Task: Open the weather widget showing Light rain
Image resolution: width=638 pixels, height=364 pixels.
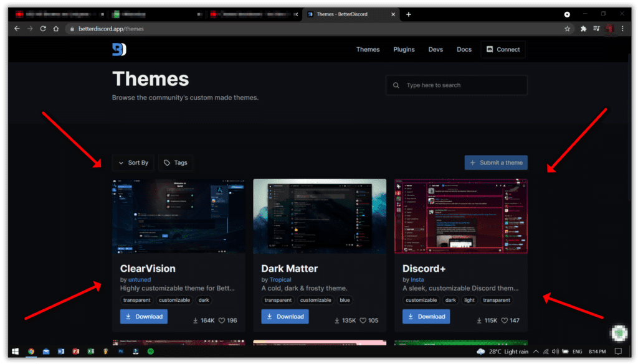Action: pos(502,352)
